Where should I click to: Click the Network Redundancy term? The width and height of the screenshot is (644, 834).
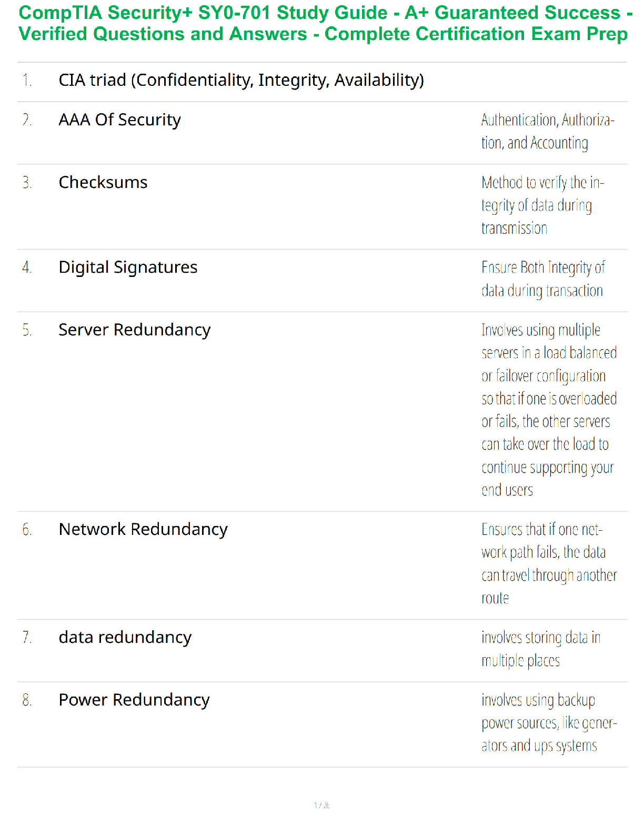click(143, 529)
